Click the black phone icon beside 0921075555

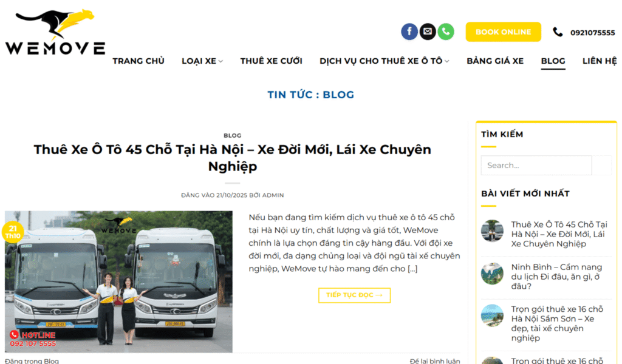(558, 32)
